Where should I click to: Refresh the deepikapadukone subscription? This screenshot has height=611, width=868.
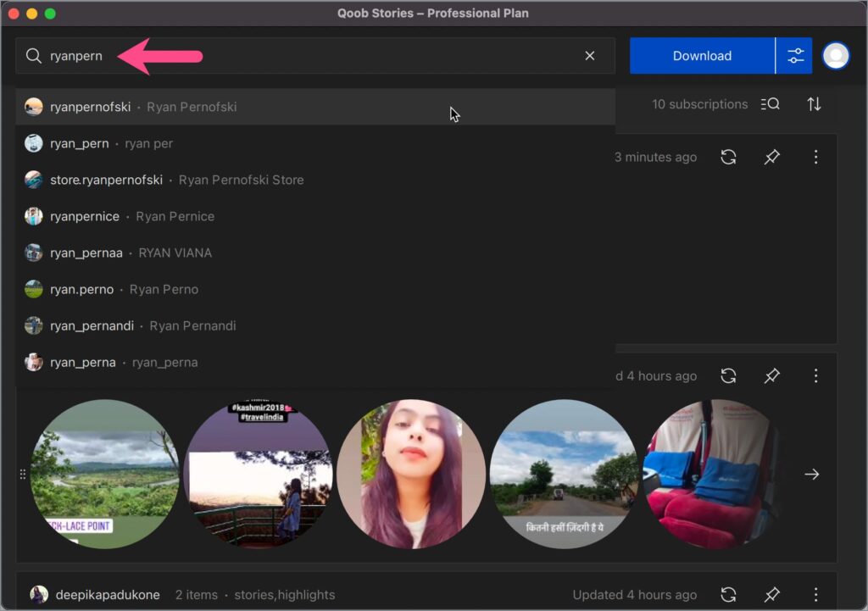point(728,595)
